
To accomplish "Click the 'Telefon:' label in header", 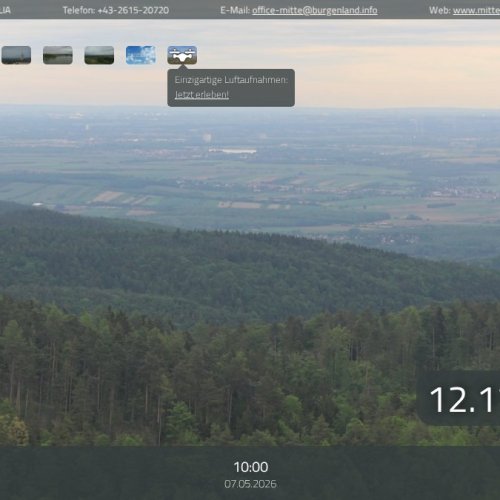I will 79,10.
